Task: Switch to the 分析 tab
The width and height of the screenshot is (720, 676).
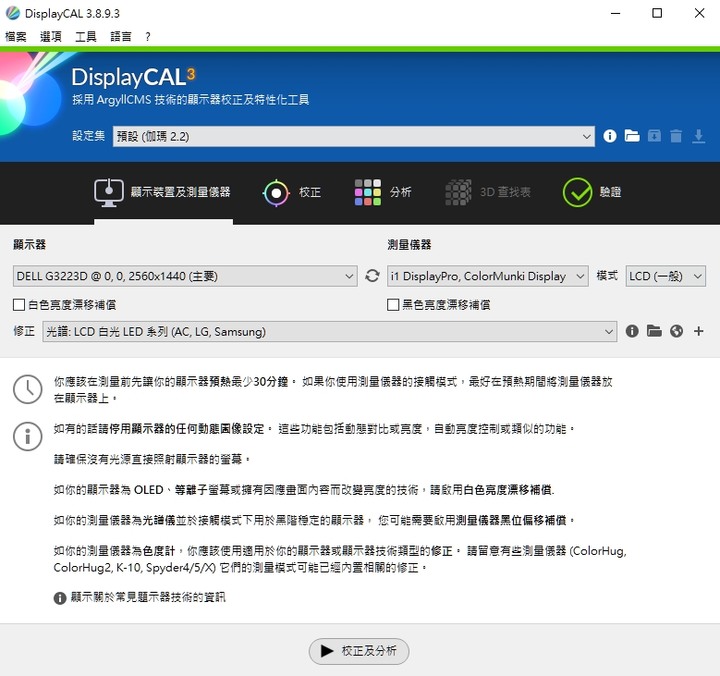Action: tap(383, 192)
